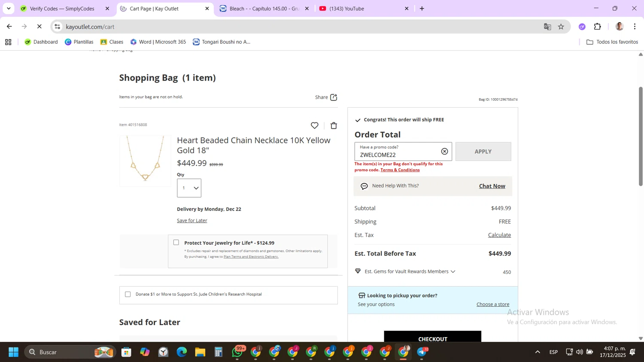
Task: Click the Save for Later link
Action: (192, 220)
